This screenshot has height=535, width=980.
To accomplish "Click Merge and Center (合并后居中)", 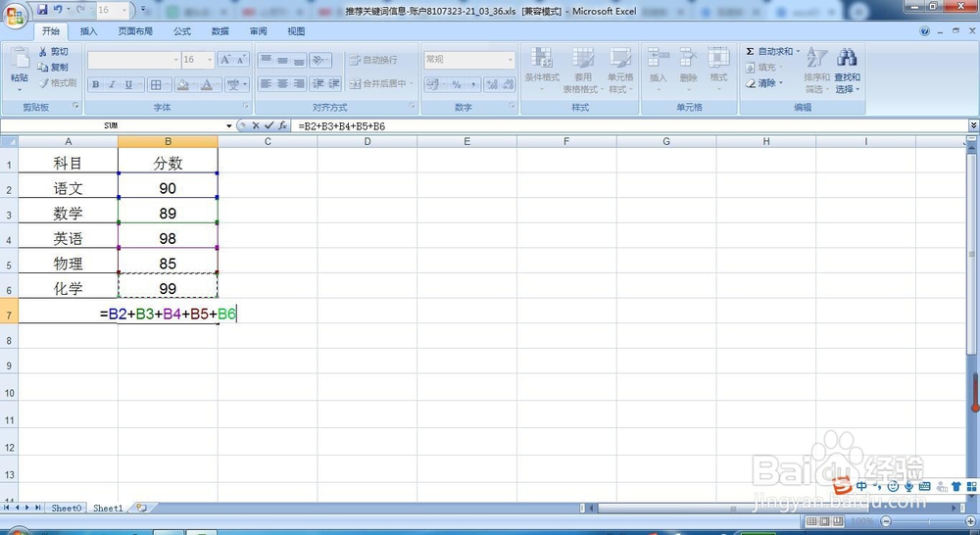I will [377, 83].
